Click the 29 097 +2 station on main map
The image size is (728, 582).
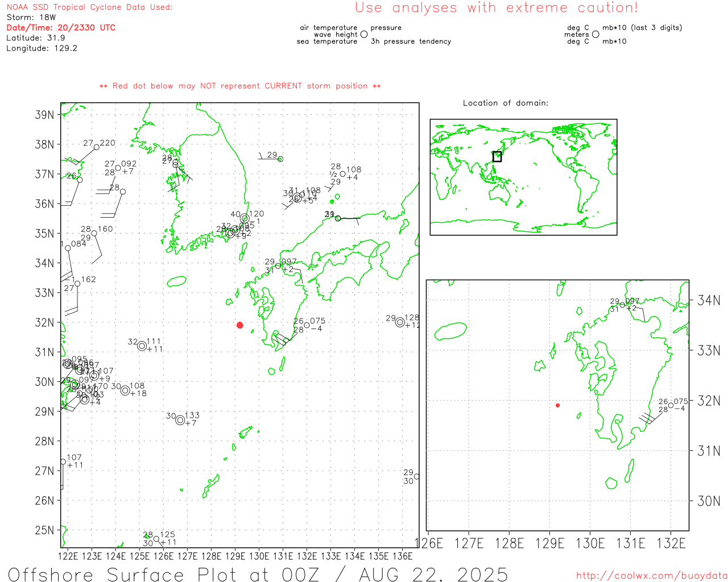click(278, 266)
